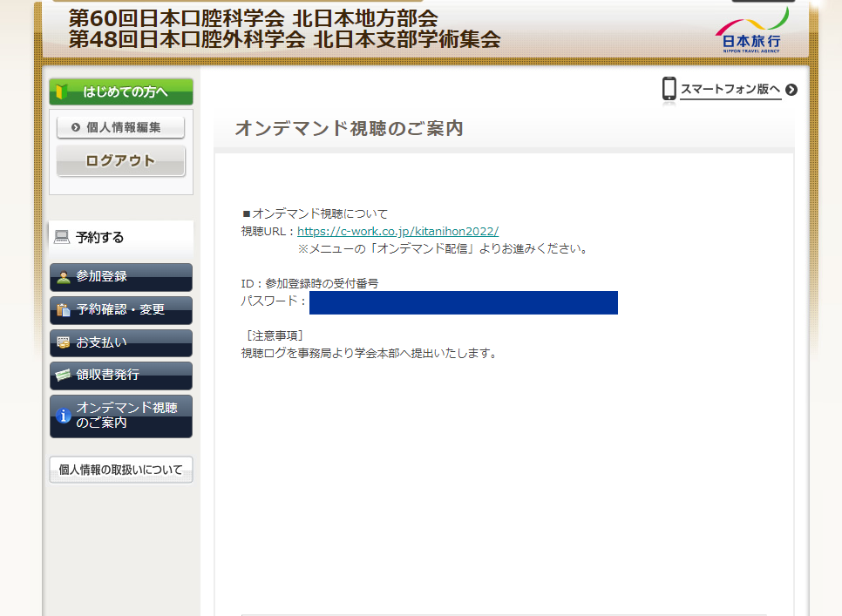This screenshot has width=842, height=616.
Task: Click the laptop icon next to 予約する
Action: pos(62,237)
